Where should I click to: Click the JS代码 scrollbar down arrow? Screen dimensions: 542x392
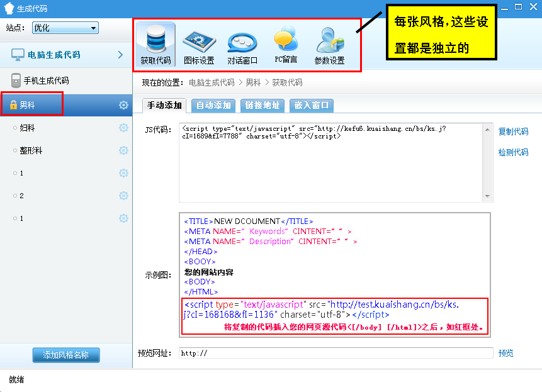pyautogui.click(x=487, y=196)
